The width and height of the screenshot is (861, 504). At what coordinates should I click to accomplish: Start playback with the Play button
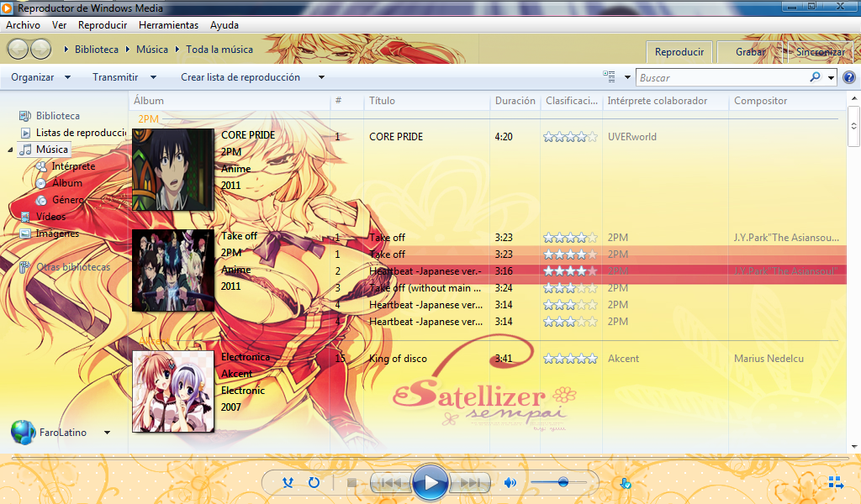pos(430,482)
